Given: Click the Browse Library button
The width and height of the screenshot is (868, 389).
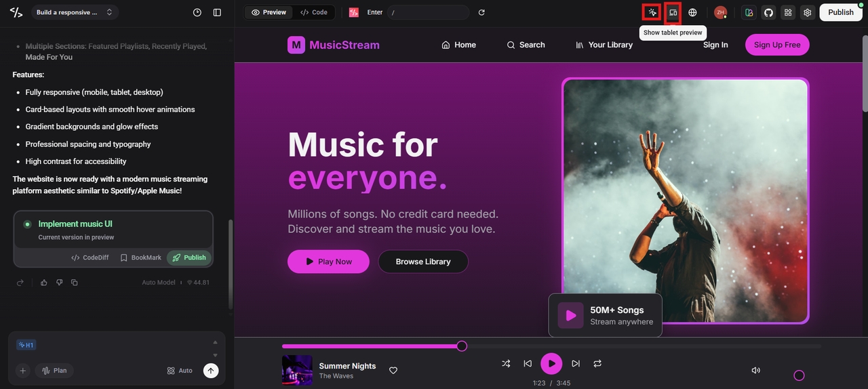Looking at the screenshot, I should click(x=423, y=262).
